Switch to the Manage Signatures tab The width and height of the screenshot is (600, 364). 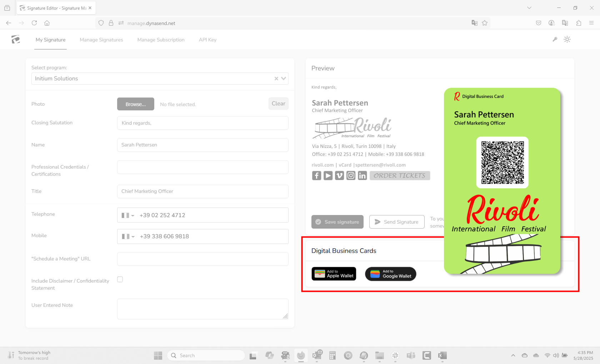point(101,40)
